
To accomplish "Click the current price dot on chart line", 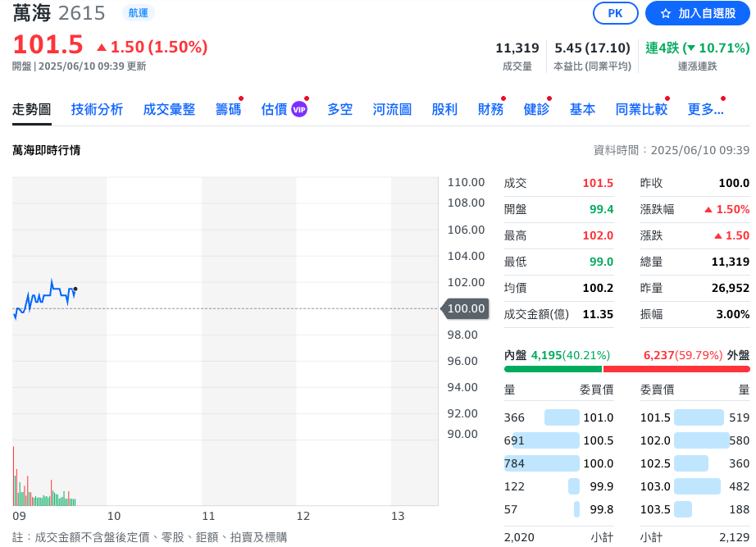I will (75, 289).
